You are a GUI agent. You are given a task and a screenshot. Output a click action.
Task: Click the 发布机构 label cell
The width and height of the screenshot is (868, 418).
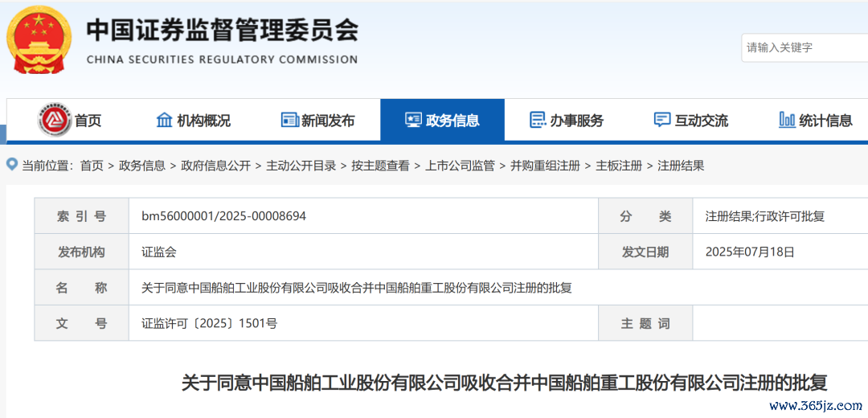81,252
